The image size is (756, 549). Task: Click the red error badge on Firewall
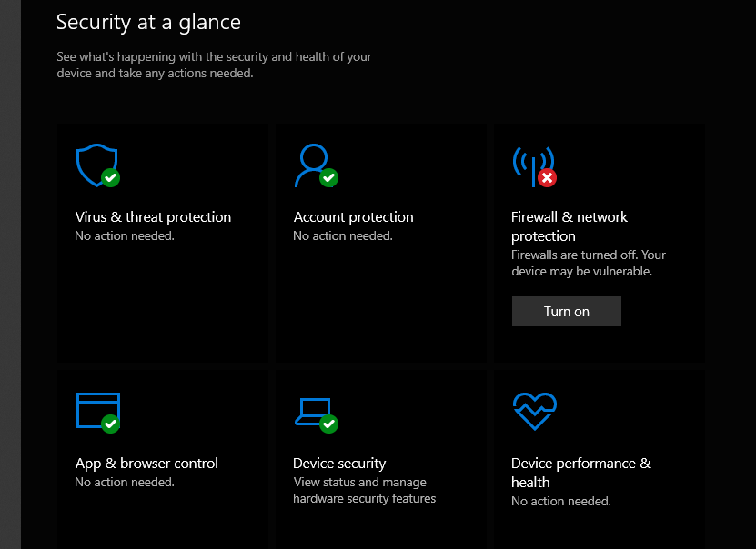[548, 178]
